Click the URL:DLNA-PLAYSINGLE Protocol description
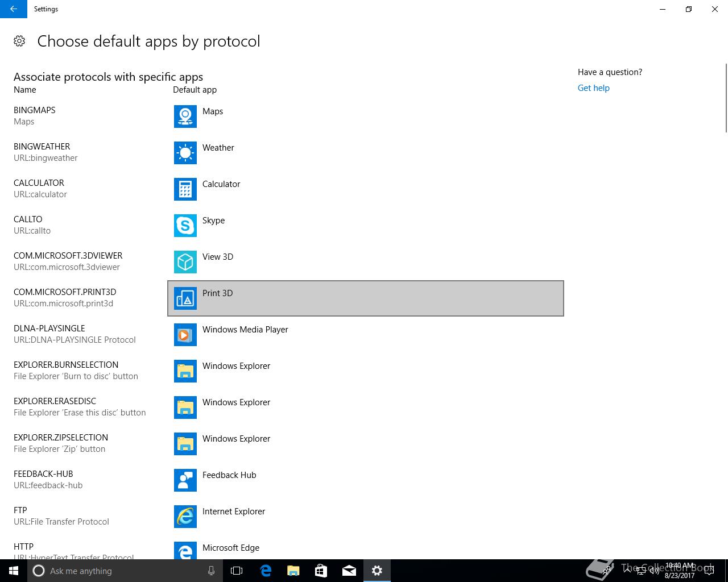This screenshot has width=728, height=582. pyautogui.click(x=75, y=340)
